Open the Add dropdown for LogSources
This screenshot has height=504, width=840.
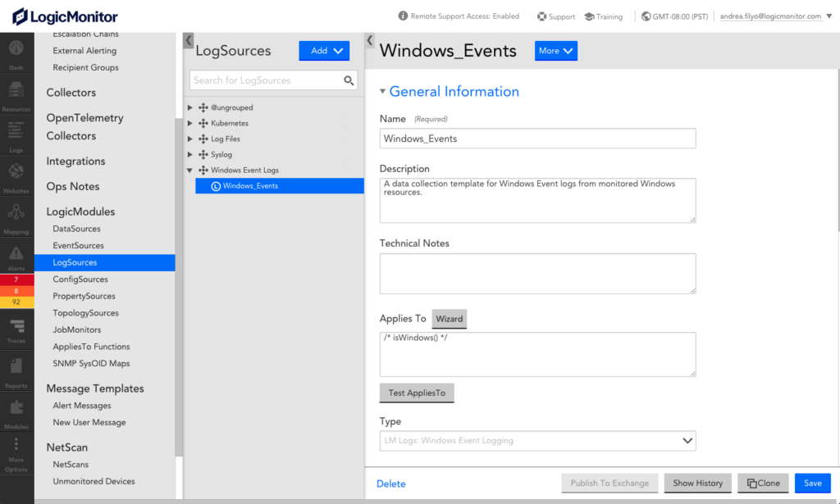click(x=324, y=51)
